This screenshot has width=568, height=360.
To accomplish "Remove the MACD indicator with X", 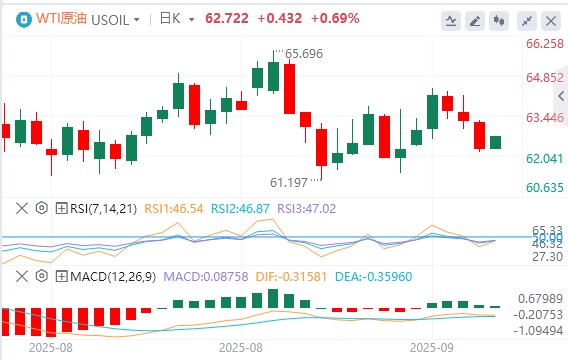I will (22, 277).
